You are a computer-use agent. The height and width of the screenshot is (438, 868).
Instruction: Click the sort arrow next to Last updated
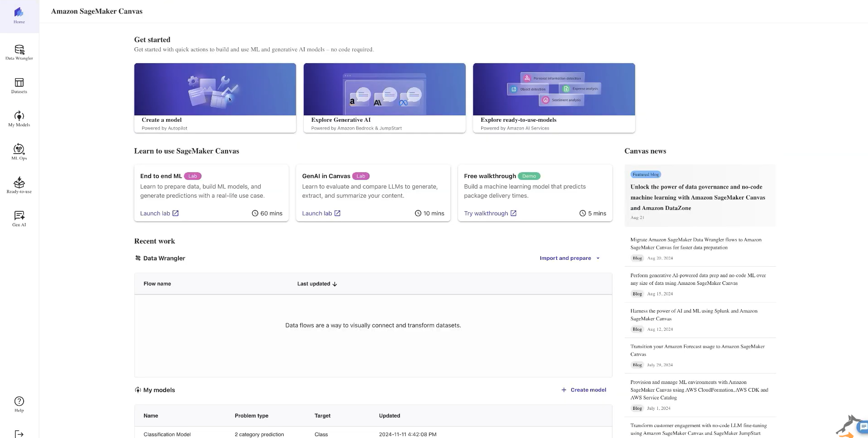pos(335,284)
